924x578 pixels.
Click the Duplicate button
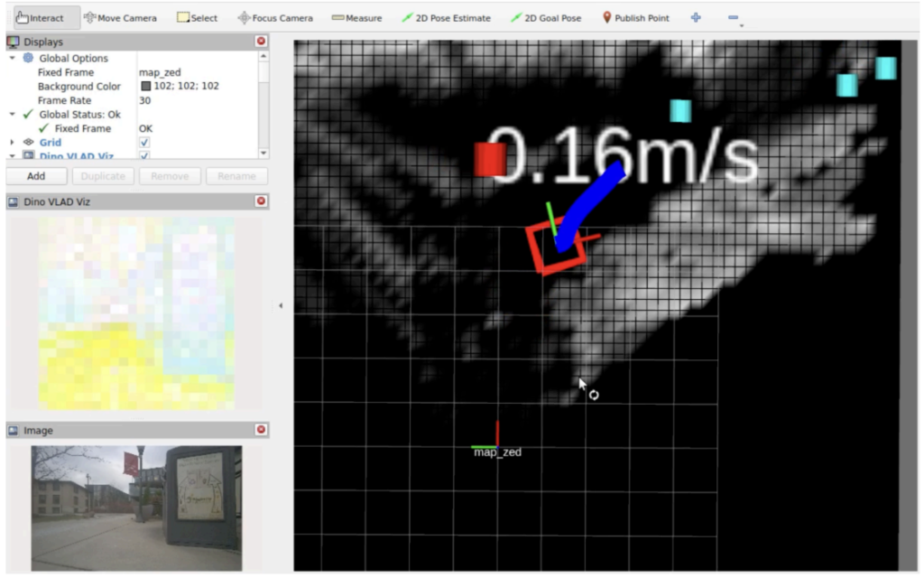[x=103, y=176]
